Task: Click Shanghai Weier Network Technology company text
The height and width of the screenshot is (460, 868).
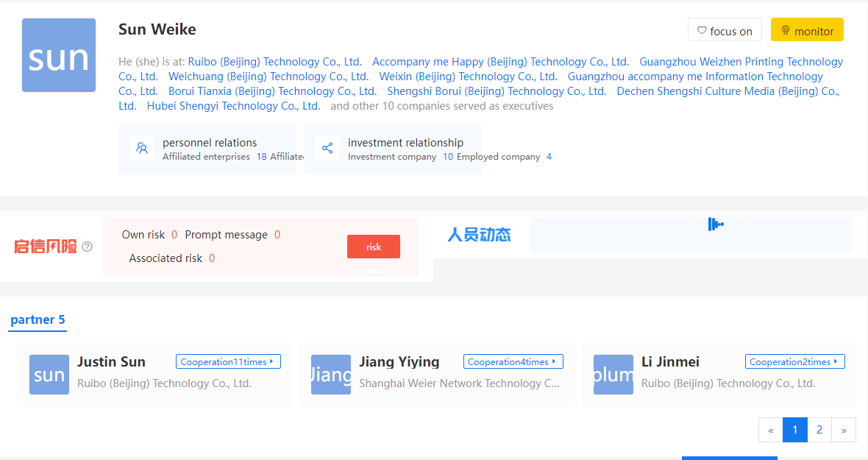Action: 460,383
